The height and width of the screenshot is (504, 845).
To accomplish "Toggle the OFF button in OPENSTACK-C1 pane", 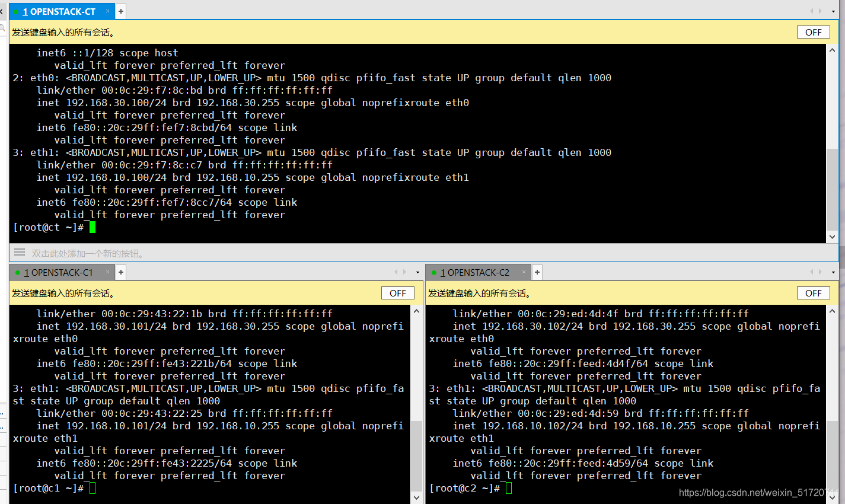I will pyautogui.click(x=397, y=294).
